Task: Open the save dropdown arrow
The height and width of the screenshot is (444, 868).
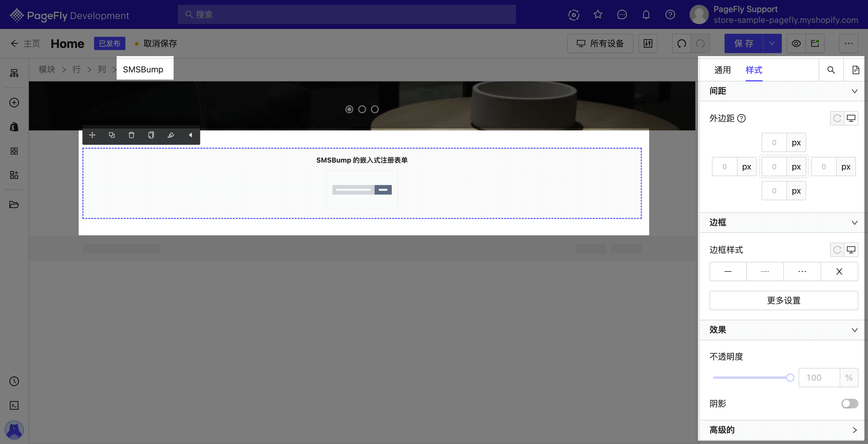Action: coord(772,43)
